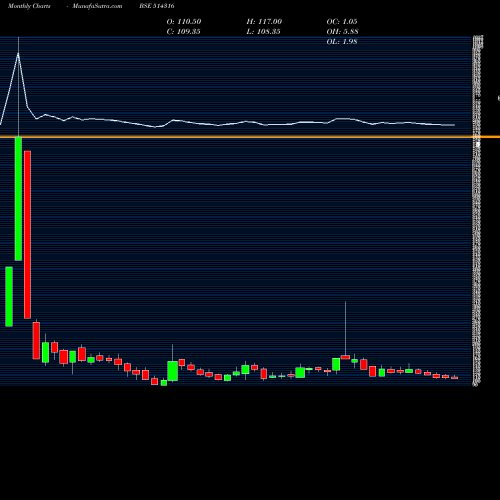Image resolution: width=500 pixels, height=500 pixels.
Task: Click the 'OC: 1.05' value
Action: tap(342, 22)
